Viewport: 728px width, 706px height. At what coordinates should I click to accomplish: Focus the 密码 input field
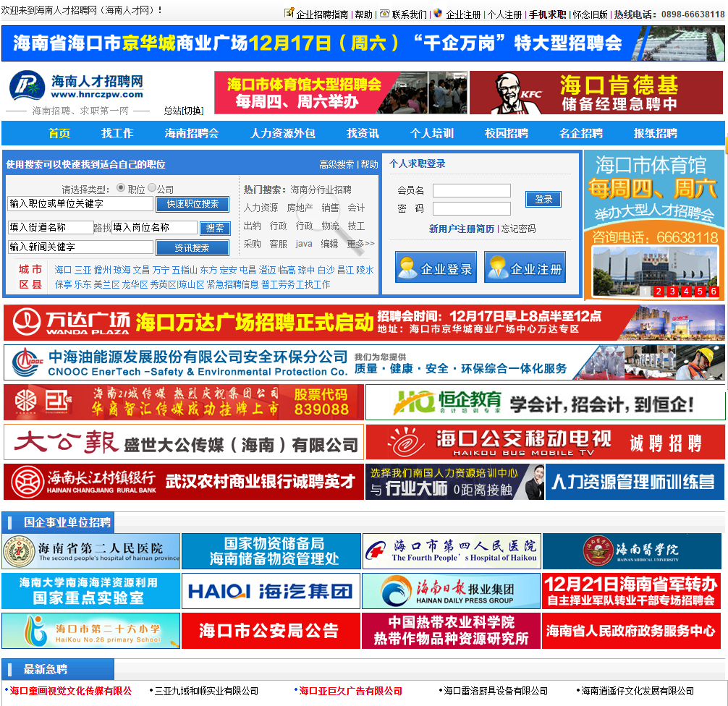click(x=472, y=209)
